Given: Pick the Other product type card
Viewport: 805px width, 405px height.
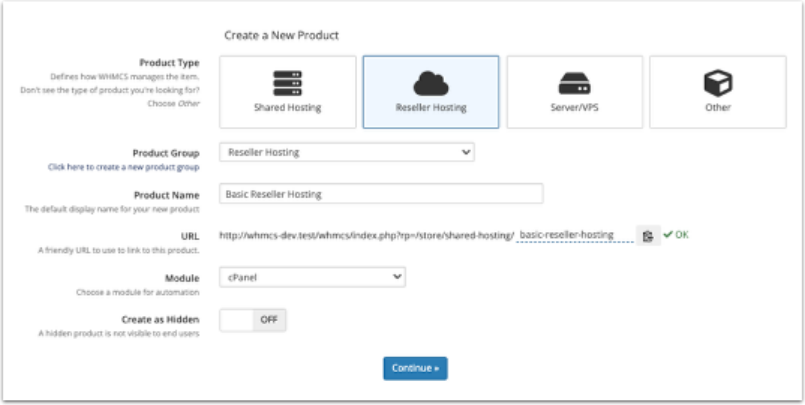Looking at the screenshot, I should 718,92.
